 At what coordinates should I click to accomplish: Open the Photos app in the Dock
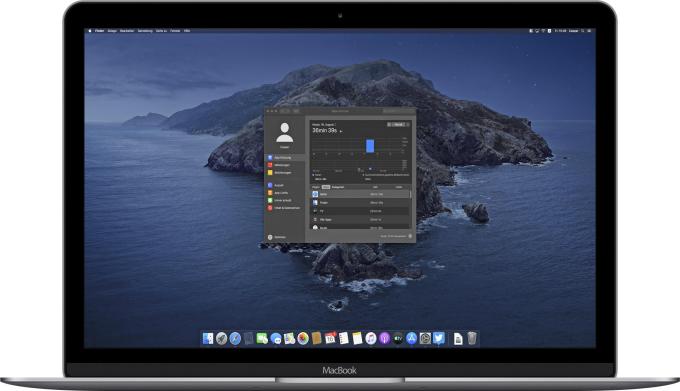(303, 338)
